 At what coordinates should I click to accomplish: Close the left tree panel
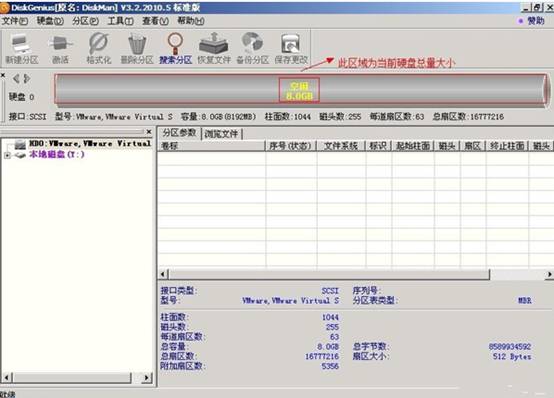[x=149, y=131]
